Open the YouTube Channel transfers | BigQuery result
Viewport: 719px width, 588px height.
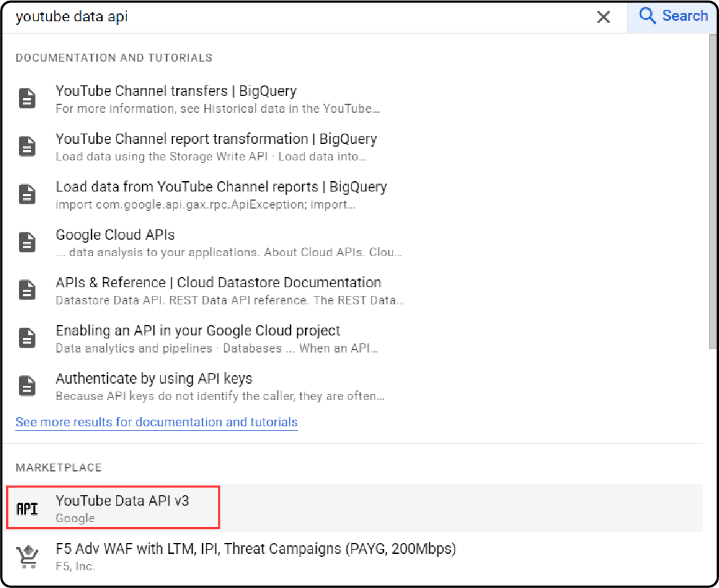(x=176, y=91)
